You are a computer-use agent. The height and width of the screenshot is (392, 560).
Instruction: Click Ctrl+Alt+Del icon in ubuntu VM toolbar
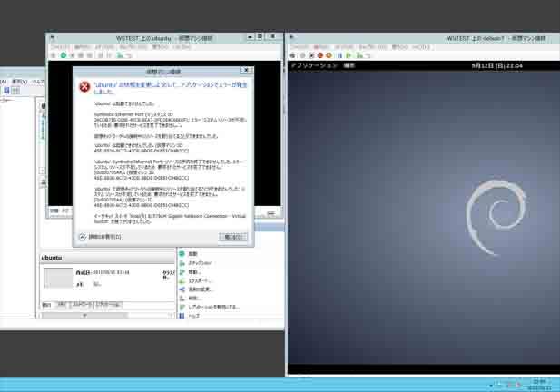[x=54, y=55]
